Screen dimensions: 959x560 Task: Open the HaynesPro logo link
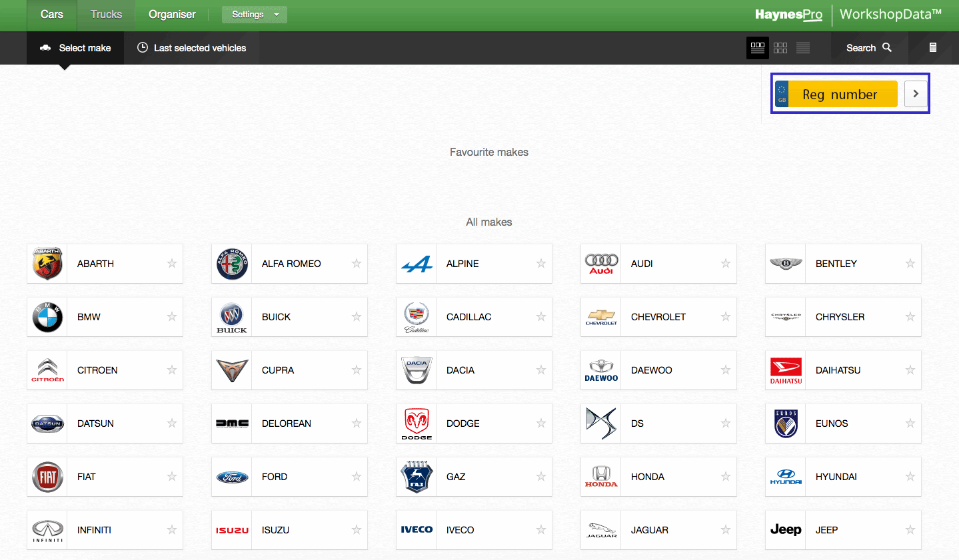(788, 15)
